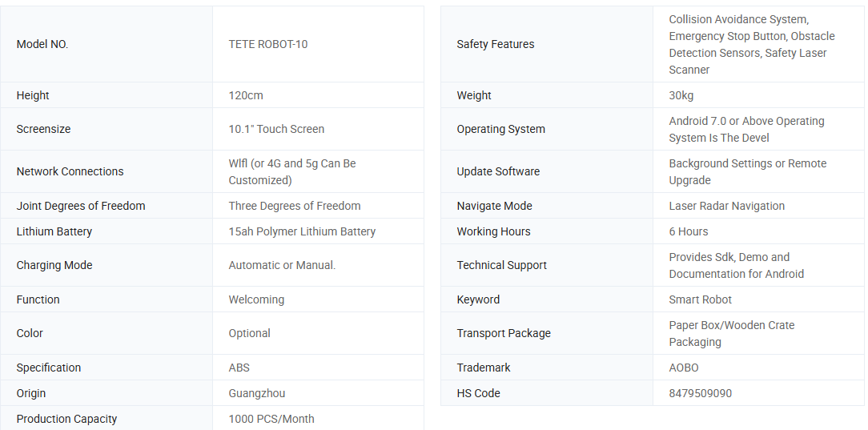868x430 pixels.
Task: Click the 6 Hours working hours value
Action: (x=689, y=231)
